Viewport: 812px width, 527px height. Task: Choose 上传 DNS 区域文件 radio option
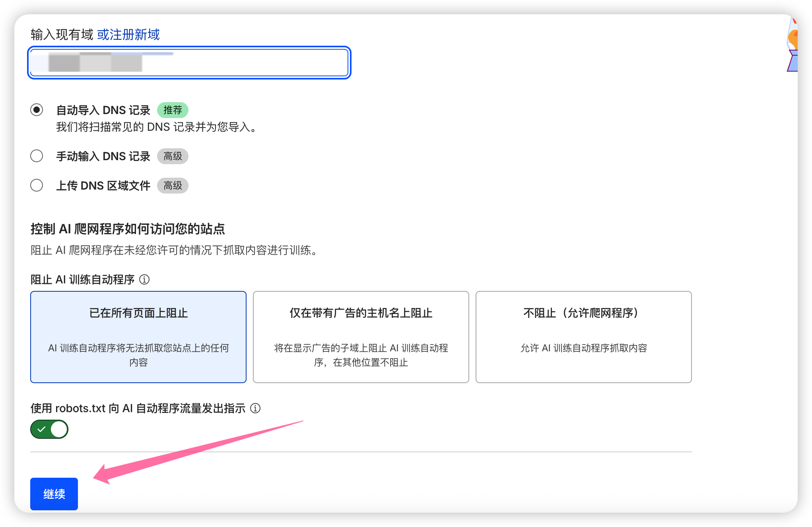37,185
